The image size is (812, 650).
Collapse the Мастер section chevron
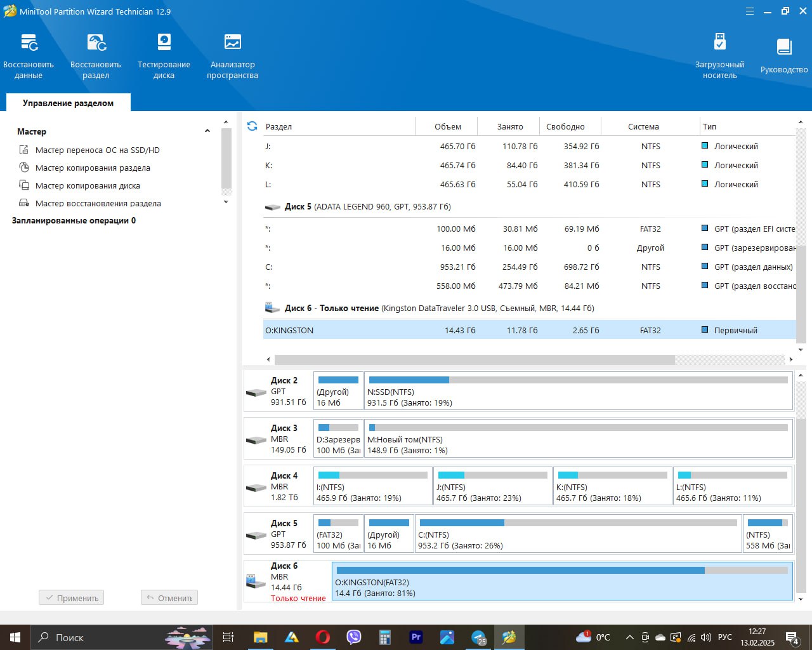(x=207, y=131)
